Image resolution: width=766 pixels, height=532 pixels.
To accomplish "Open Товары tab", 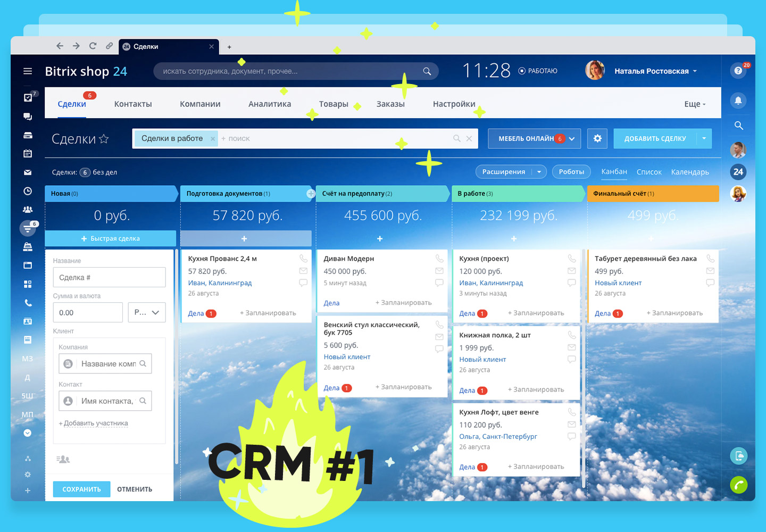I will [334, 104].
